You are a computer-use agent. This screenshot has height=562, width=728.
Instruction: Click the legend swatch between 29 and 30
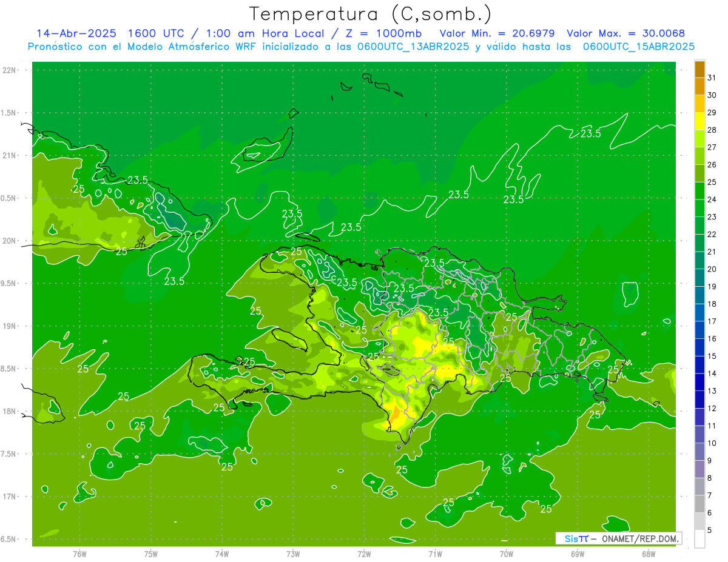pos(699,104)
